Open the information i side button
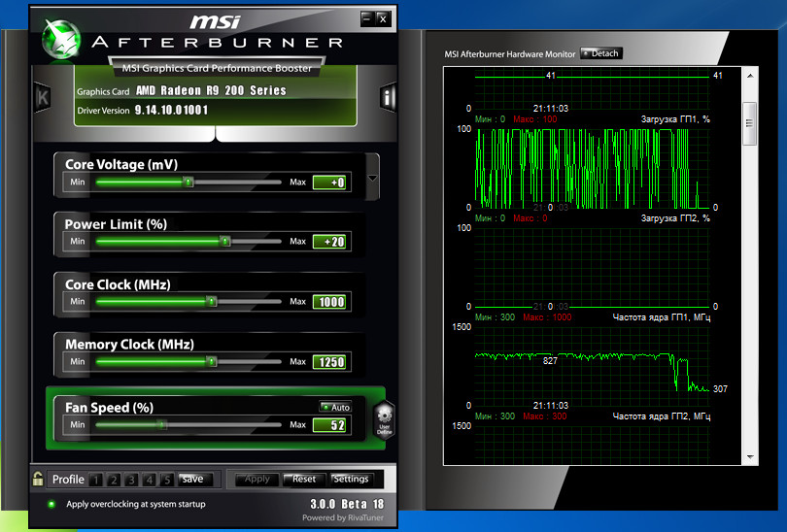Screen dimensions: 787x532 [387, 97]
